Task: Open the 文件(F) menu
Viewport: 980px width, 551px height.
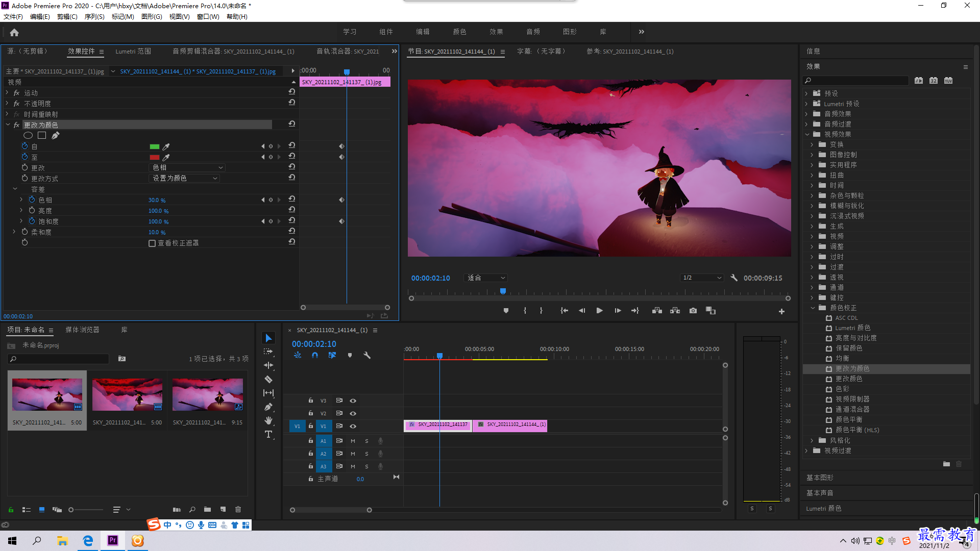Action: [x=13, y=17]
